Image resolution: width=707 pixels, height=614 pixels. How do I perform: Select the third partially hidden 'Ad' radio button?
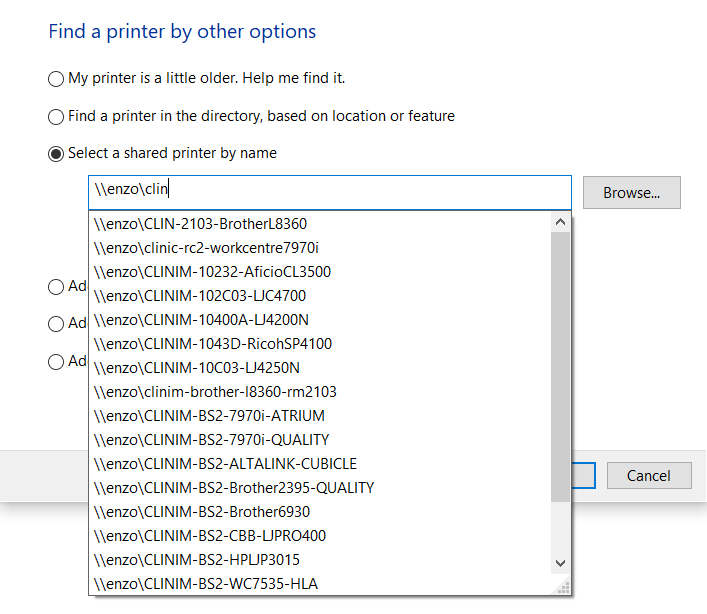pos(56,362)
